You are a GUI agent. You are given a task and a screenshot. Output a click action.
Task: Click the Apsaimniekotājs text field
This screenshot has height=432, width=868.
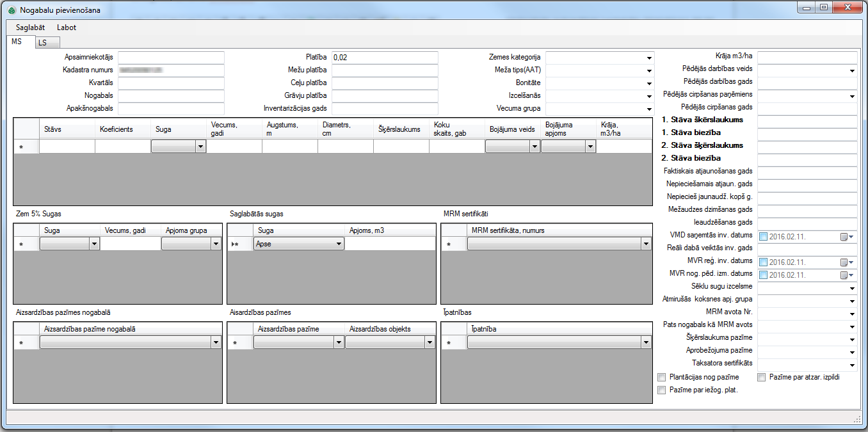click(x=171, y=58)
